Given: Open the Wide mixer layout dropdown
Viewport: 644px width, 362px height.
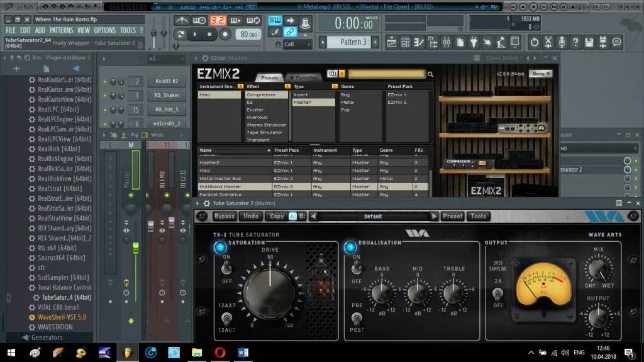Looking at the screenshot, I should coord(163,135).
